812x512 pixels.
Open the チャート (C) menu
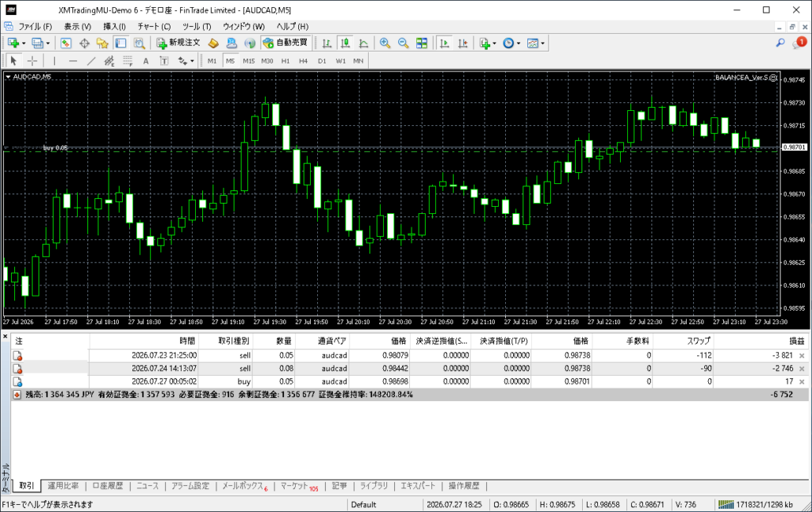coord(154,26)
